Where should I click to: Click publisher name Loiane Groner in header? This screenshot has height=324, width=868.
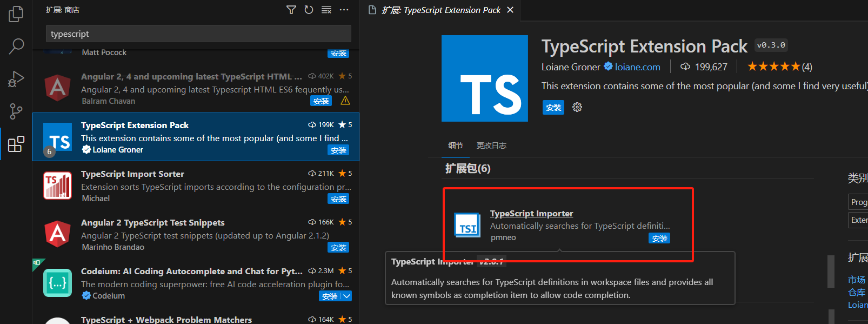click(x=571, y=67)
